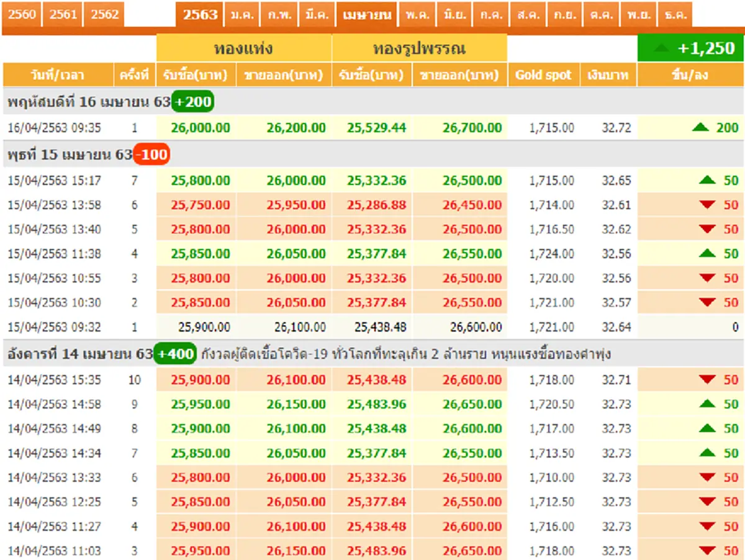Image resolution: width=745 pixels, height=560 pixels.
Task: Select the เงินบาท column header
Action: click(608, 75)
